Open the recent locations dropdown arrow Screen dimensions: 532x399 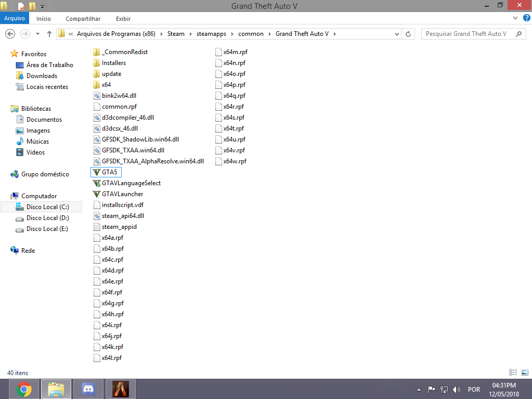37,34
